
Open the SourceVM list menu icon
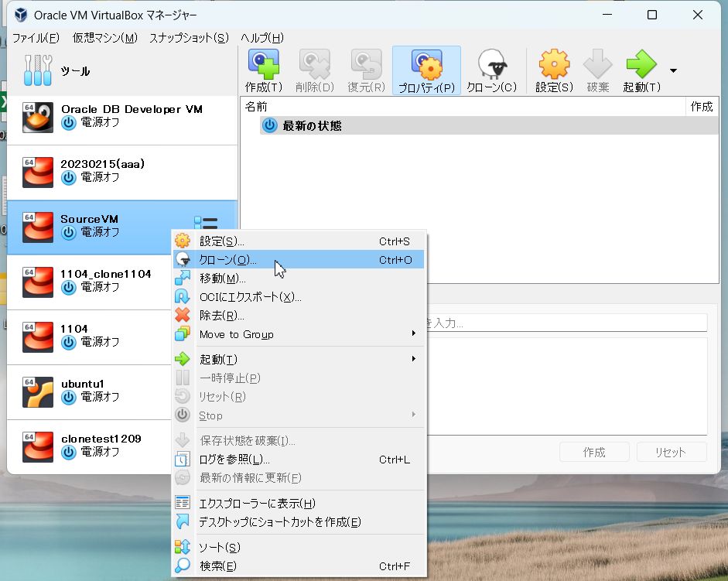point(206,224)
